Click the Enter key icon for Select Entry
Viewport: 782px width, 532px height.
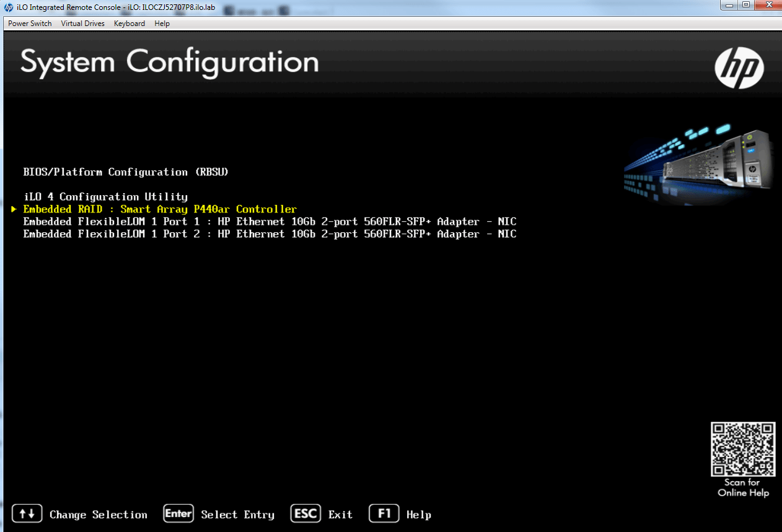coord(178,513)
